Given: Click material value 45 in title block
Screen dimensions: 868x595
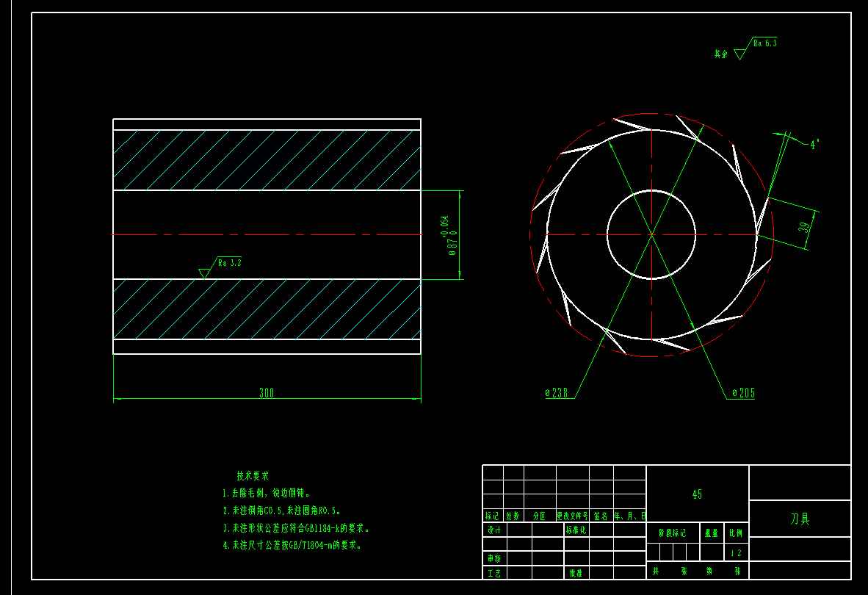Looking at the screenshot, I should coord(697,494).
